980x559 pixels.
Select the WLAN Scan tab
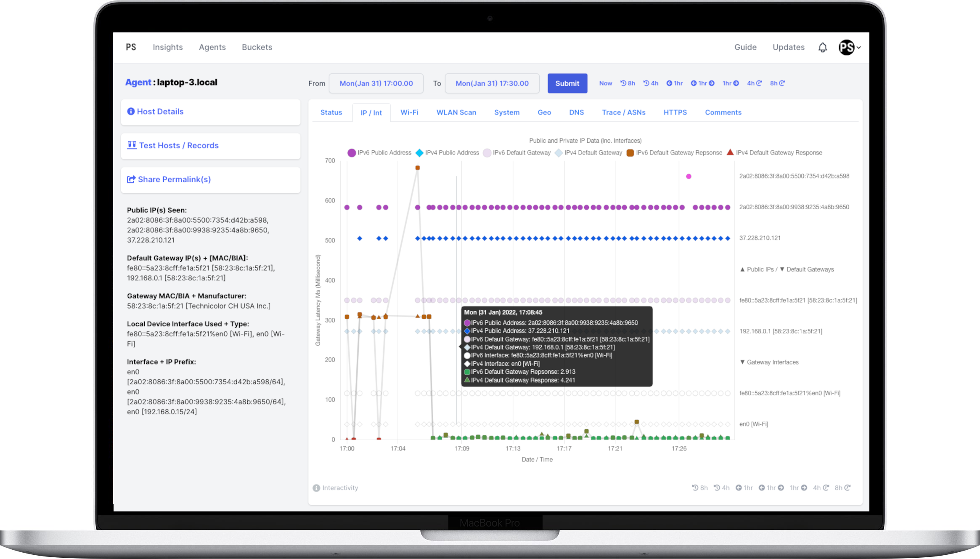(456, 112)
